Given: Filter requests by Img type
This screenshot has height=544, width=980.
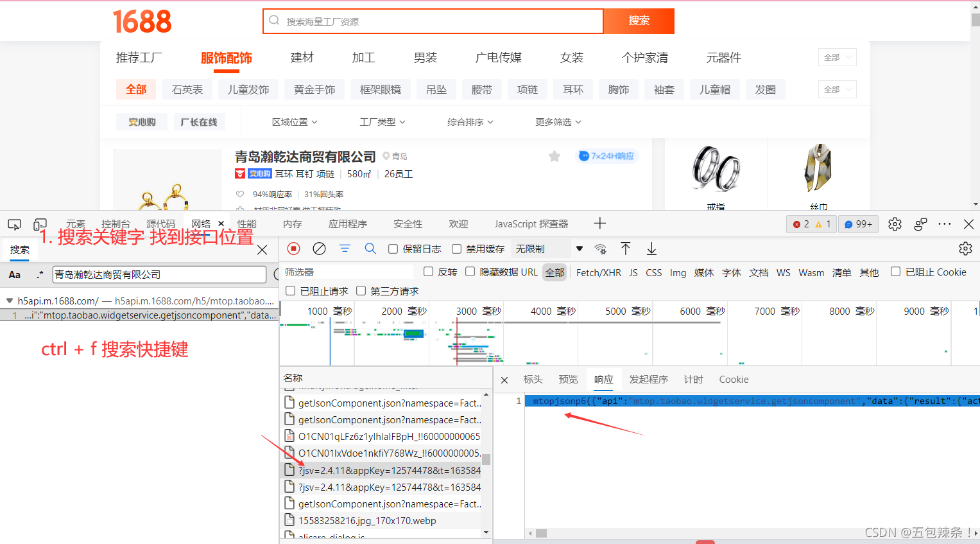Looking at the screenshot, I should coord(678,272).
